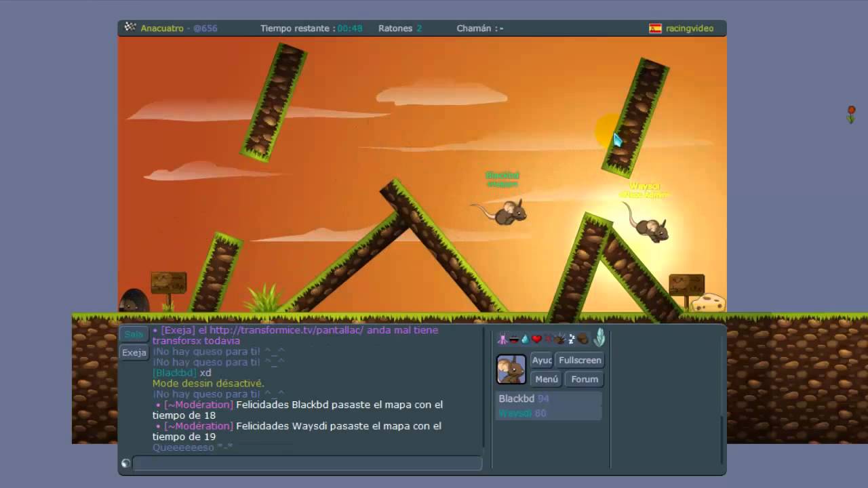Open the Forum button

pyautogui.click(x=585, y=379)
